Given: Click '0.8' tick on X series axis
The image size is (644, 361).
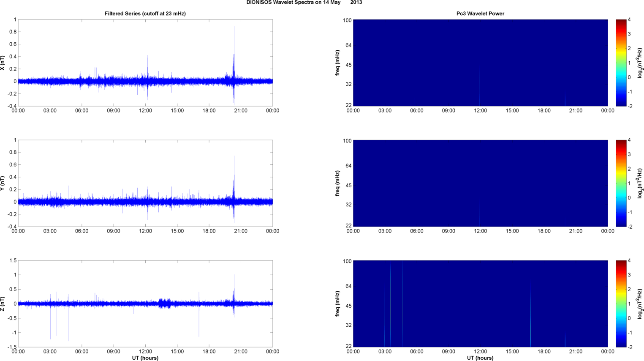Looking at the screenshot, I should [x=13, y=32].
